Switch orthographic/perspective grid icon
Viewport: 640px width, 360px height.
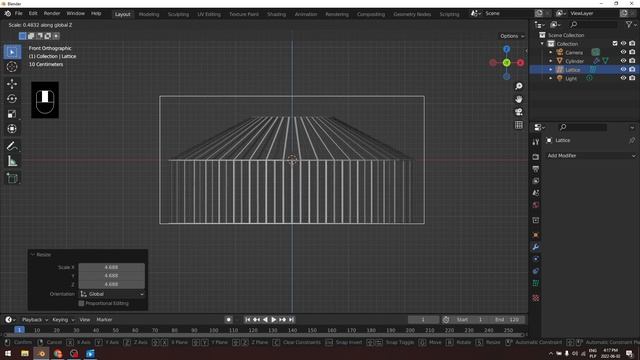[519, 125]
